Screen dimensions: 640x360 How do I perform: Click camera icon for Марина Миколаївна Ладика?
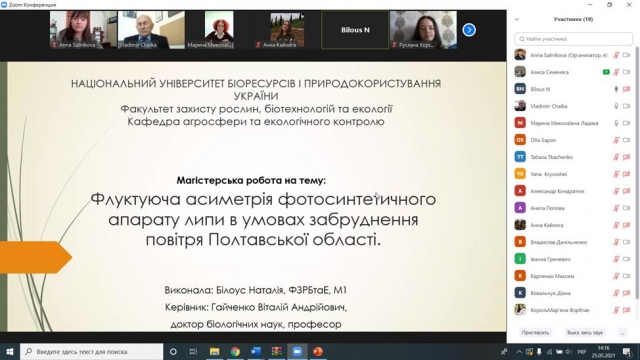coord(627,123)
